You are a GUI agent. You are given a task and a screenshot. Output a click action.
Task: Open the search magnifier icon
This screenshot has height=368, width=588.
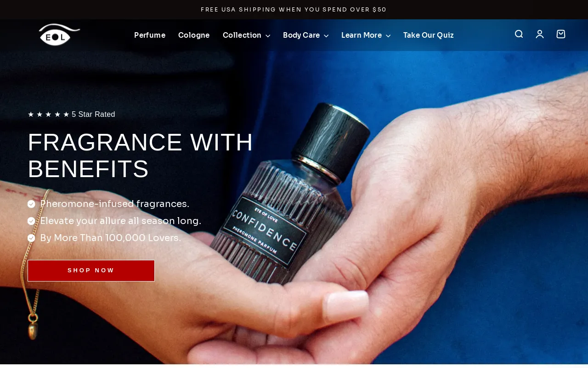click(x=519, y=34)
